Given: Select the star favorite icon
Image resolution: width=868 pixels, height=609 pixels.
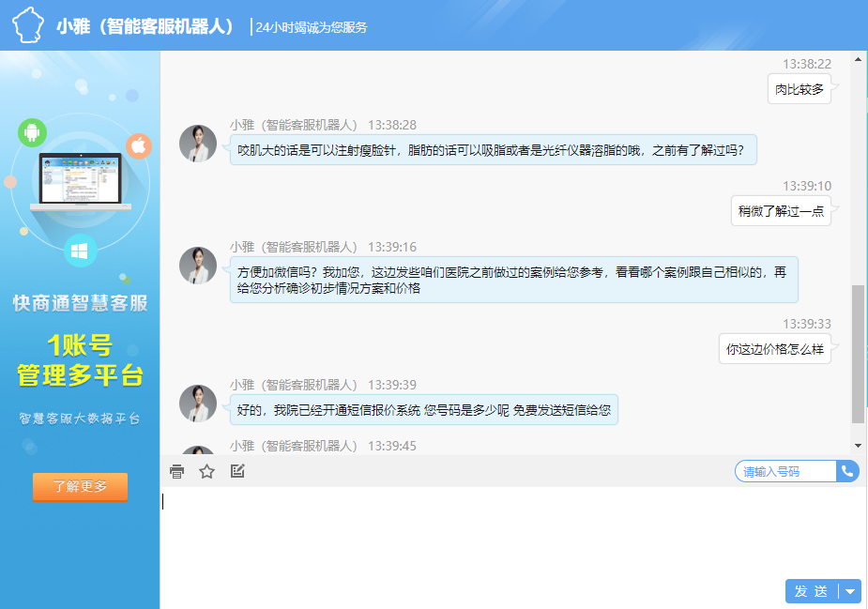Looking at the screenshot, I should 206,471.
